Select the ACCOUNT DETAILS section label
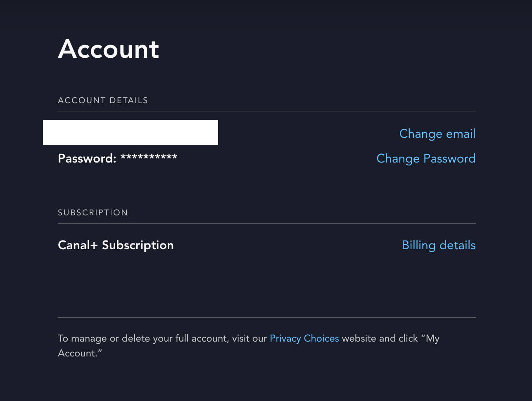This screenshot has height=401, width=532. [103, 100]
